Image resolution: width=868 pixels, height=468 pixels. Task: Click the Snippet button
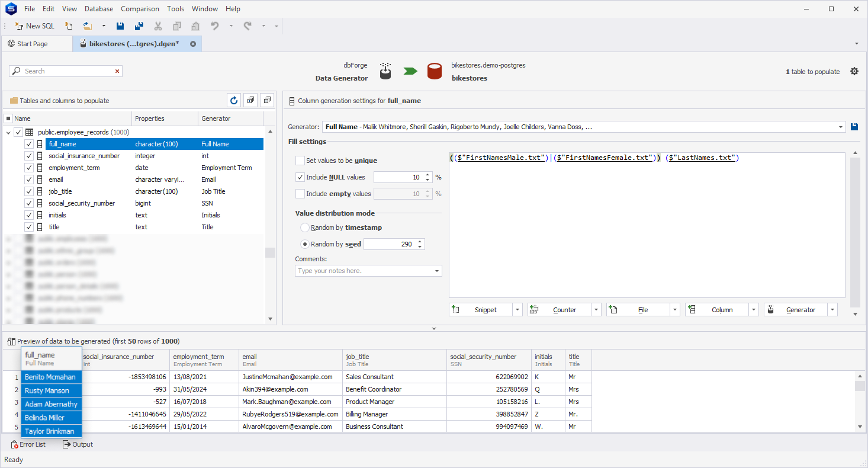click(481, 310)
